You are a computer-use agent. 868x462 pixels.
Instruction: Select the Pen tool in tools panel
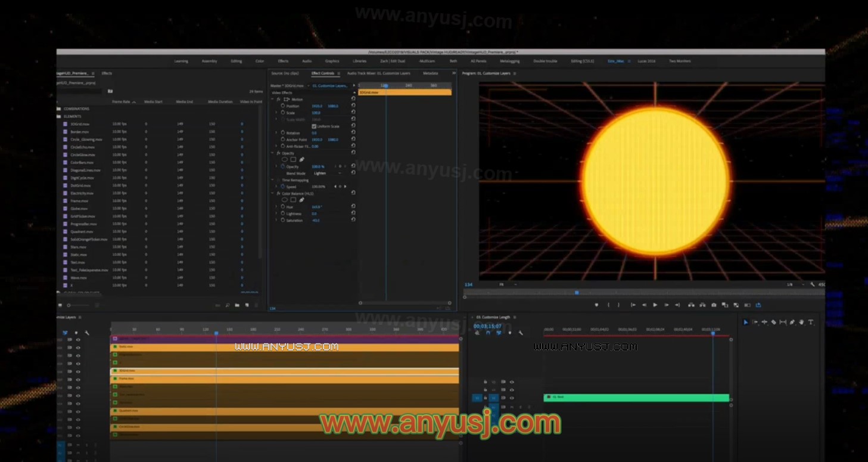[x=792, y=323]
